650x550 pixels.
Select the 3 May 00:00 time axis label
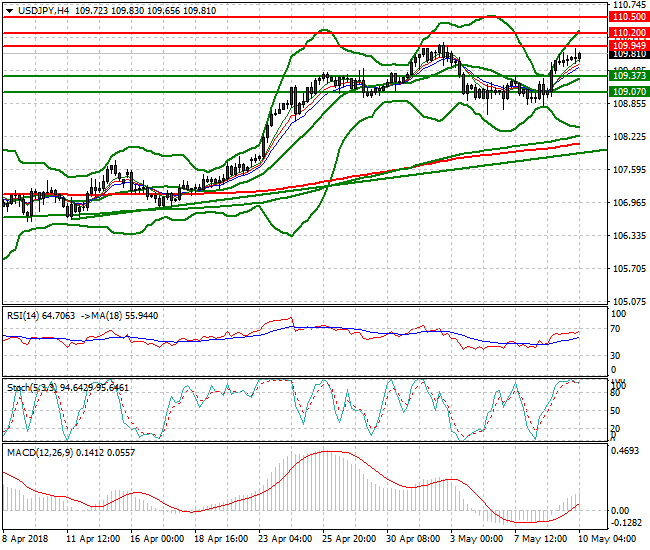472,539
